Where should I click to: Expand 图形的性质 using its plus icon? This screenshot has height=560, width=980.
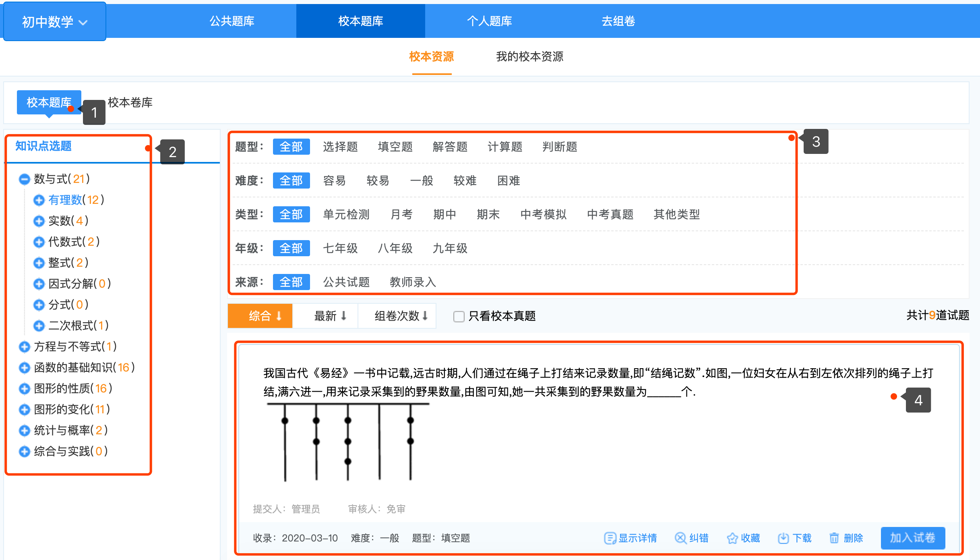coord(25,388)
